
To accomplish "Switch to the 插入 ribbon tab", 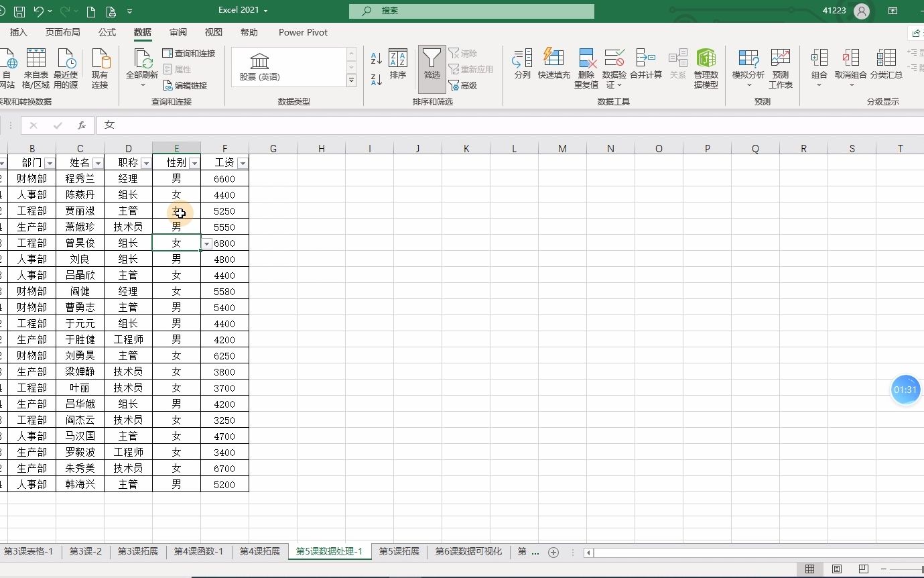I will 19,32.
